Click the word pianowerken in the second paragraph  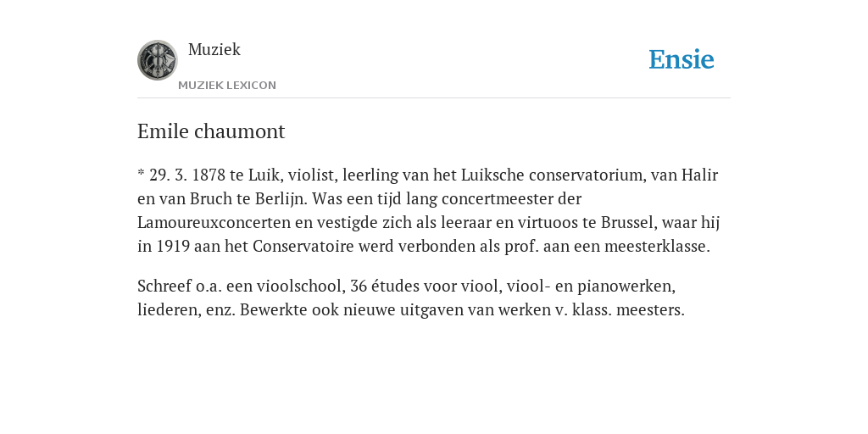626,287
